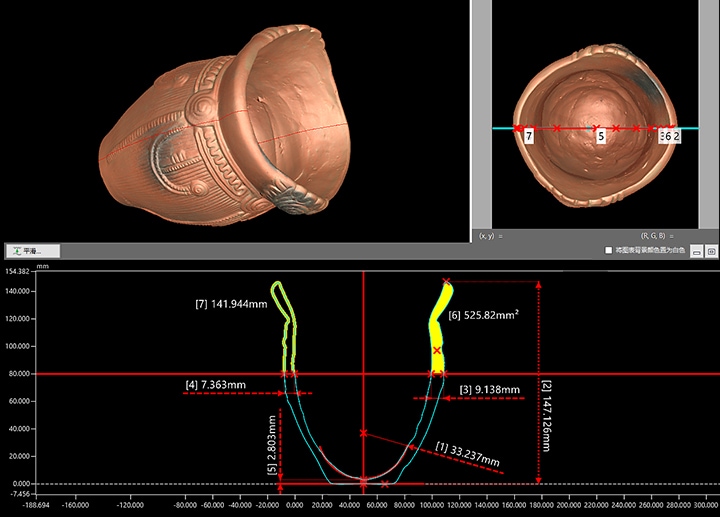Click the red X at center of top view
Screen dimensions: 720x517
click(x=597, y=128)
